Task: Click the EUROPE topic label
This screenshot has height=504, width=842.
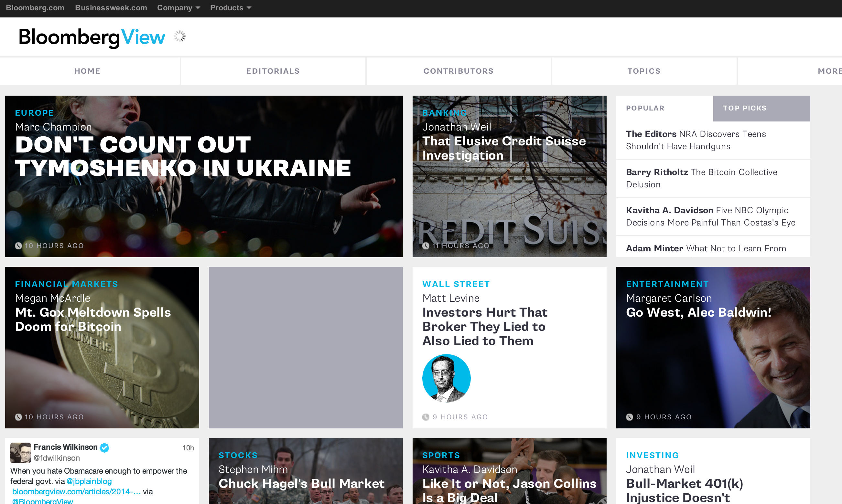Action: pyautogui.click(x=34, y=113)
